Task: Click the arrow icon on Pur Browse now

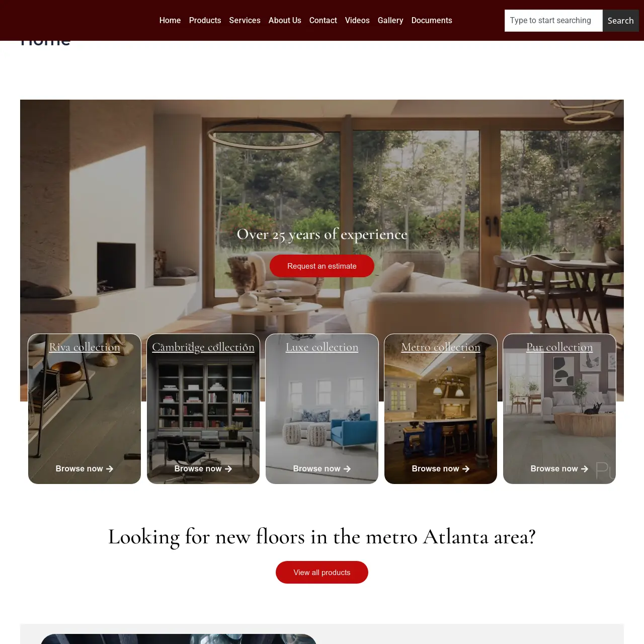Action: pyautogui.click(x=585, y=469)
